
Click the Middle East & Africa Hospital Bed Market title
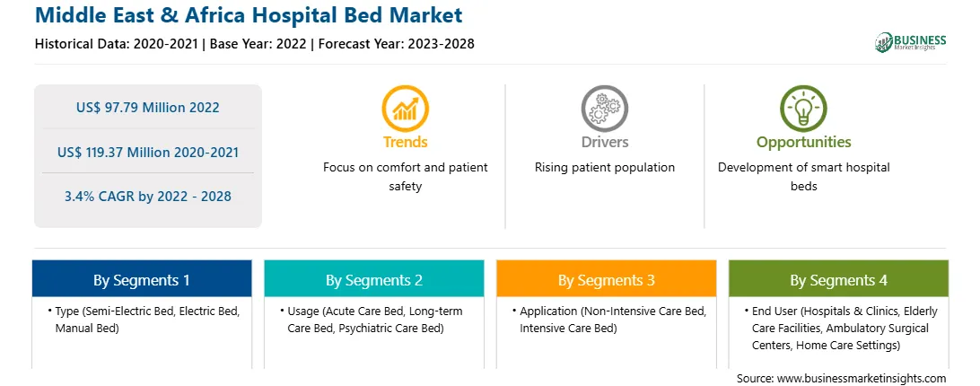pyautogui.click(x=249, y=14)
